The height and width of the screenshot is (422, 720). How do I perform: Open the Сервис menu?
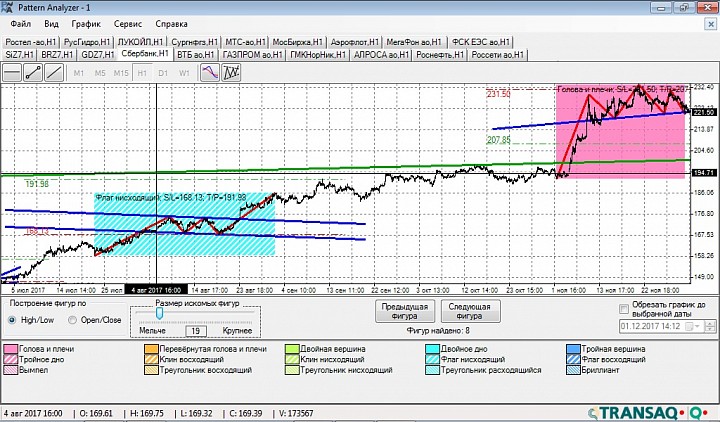pos(128,24)
